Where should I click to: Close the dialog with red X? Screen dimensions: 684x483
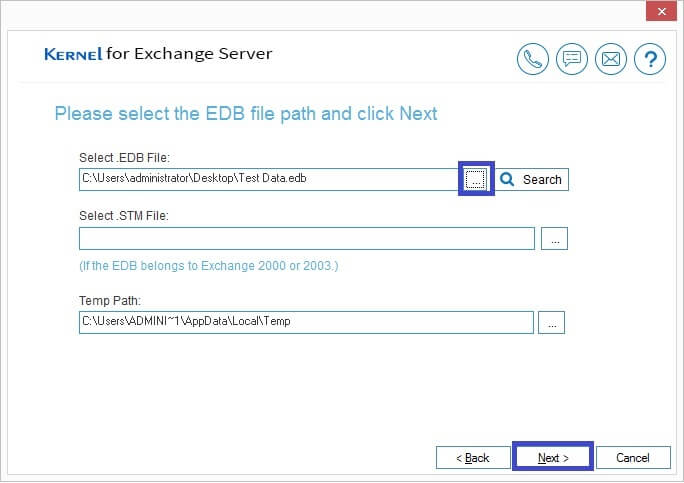point(661,10)
